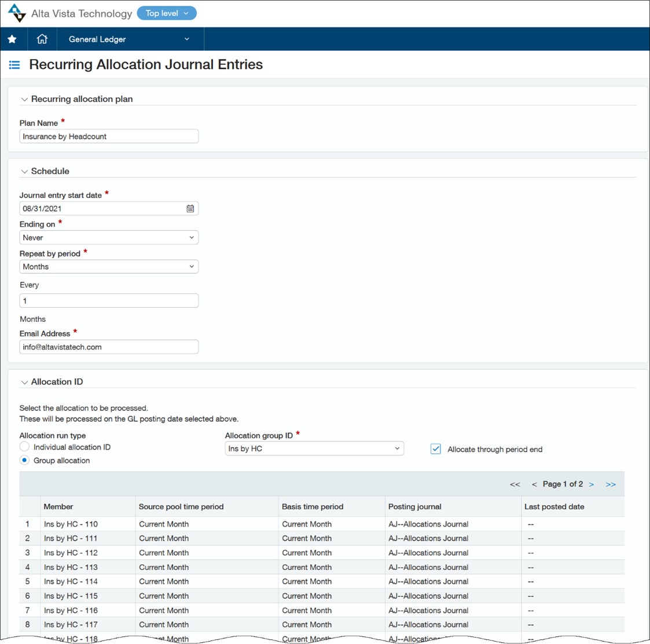Collapse the Recurring allocation plan section

[24, 100]
